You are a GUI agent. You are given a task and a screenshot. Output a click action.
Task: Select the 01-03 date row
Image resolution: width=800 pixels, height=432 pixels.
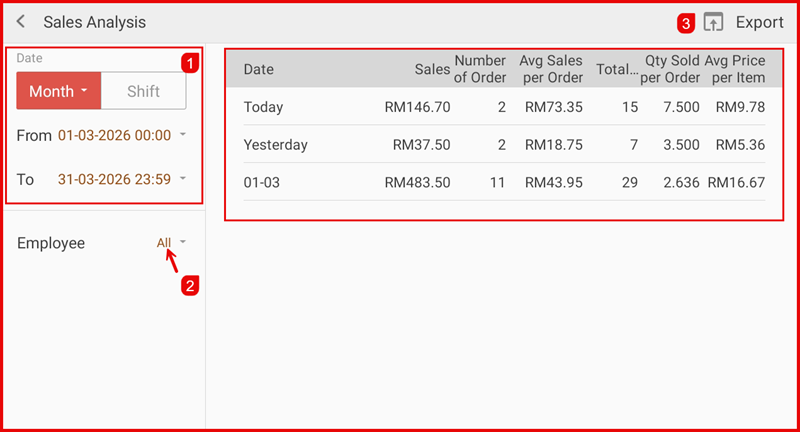(x=504, y=182)
